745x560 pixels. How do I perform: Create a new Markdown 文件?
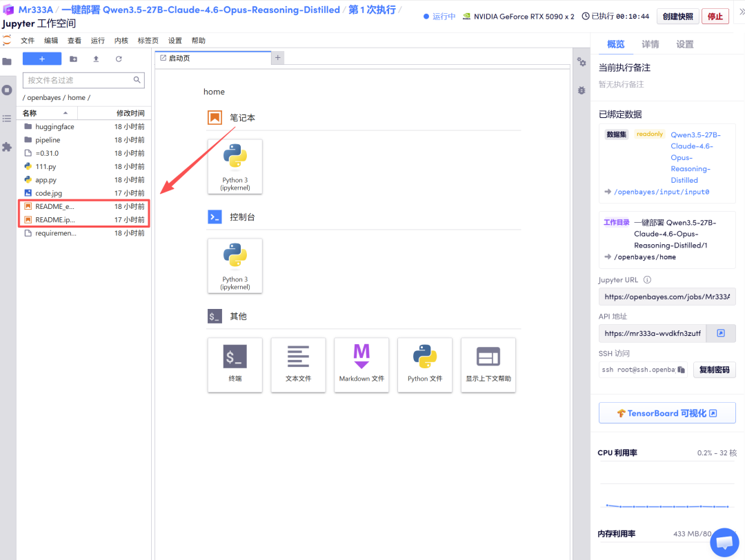pyautogui.click(x=361, y=365)
